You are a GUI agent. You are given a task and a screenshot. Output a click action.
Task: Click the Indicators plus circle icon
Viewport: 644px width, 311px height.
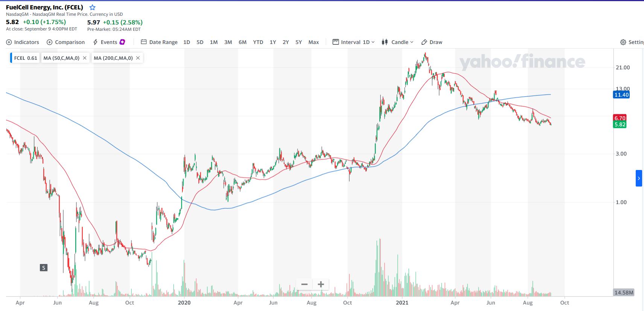tap(9, 42)
